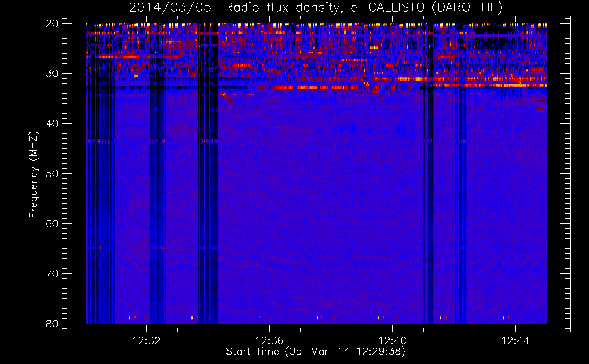Click the 80 MHz frequency tick label
The image size is (589, 364).
click(x=52, y=324)
